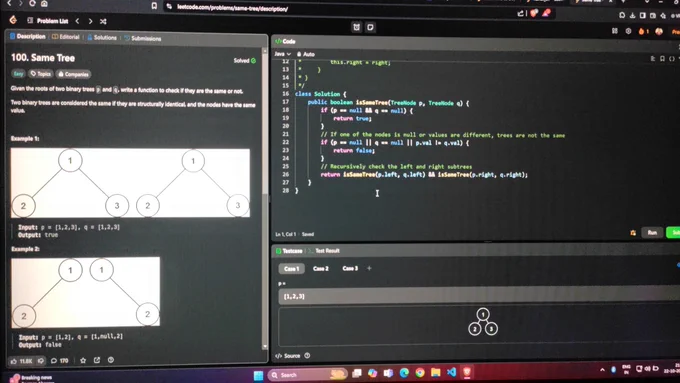This screenshot has width=680, height=383.
Task: Switch to the Editorial tab
Action: pyautogui.click(x=66, y=37)
